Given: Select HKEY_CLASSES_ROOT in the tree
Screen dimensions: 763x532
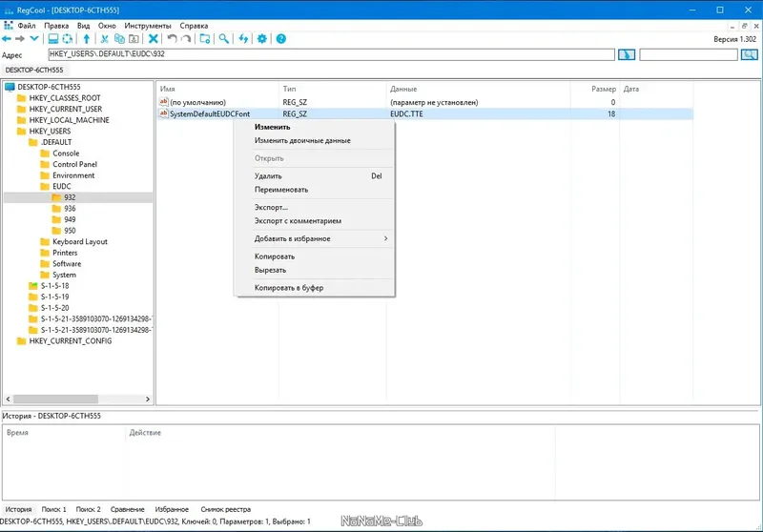Looking at the screenshot, I should pyautogui.click(x=65, y=98).
